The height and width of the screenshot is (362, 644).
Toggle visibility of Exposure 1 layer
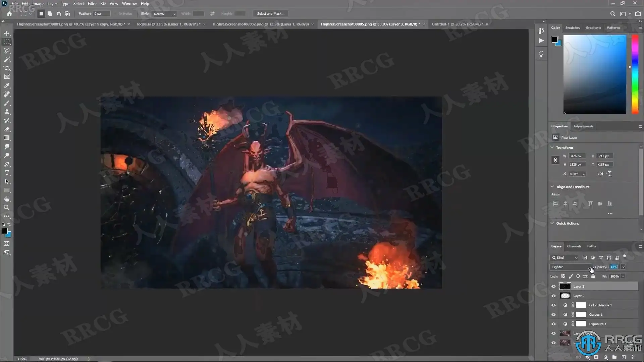tap(553, 324)
